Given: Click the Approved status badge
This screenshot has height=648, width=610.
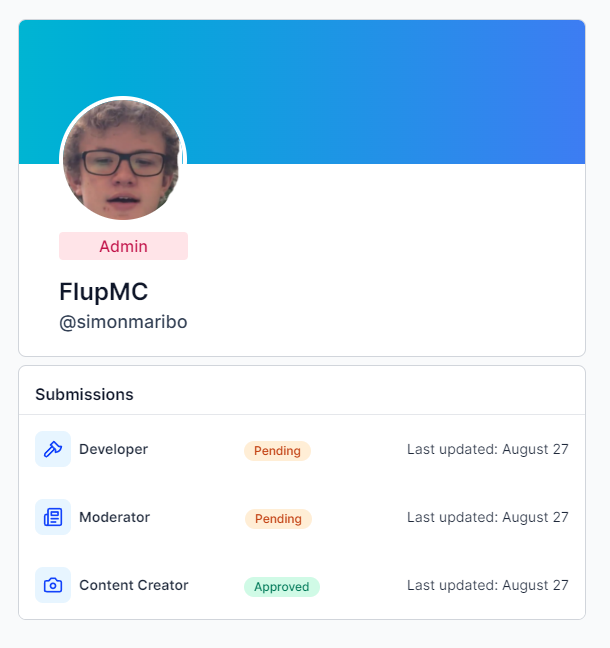Looking at the screenshot, I should click(x=282, y=587).
